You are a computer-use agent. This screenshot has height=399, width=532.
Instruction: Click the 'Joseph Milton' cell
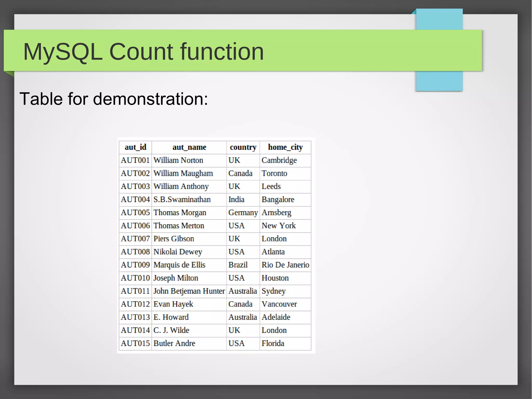click(x=189, y=278)
